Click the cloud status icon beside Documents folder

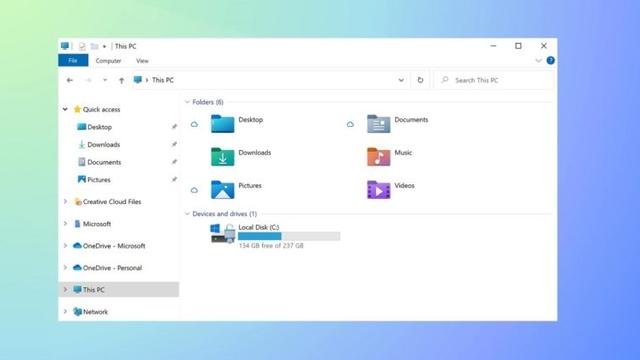350,124
